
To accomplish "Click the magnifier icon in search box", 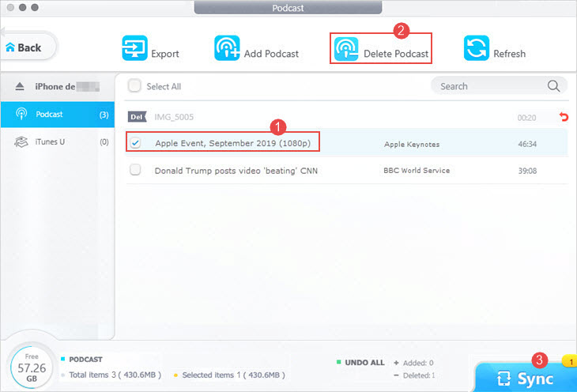I will pos(553,86).
